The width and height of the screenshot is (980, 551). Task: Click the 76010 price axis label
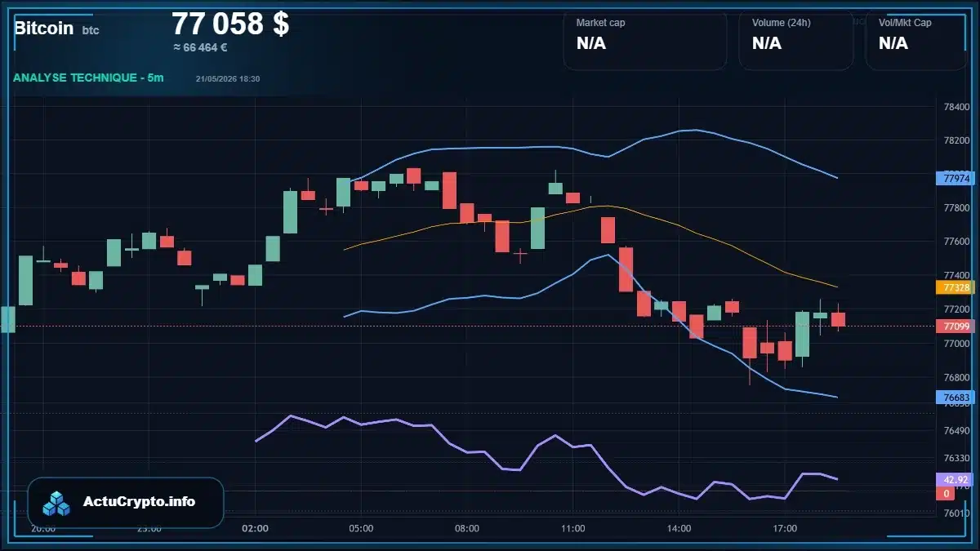pyautogui.click(x=956, y=513)
